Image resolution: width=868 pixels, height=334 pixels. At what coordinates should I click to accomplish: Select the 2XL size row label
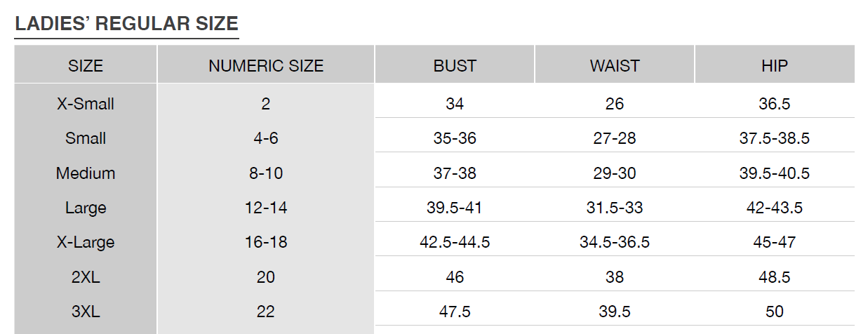click(86, 277)
